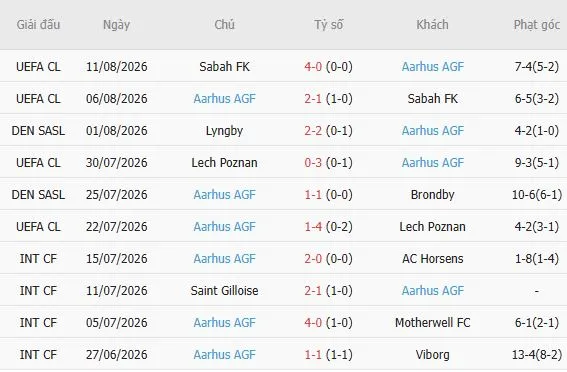Click Lech Poznan home team, 30/07/2026
Screen dimensions: 567x372
coord(224,163)
